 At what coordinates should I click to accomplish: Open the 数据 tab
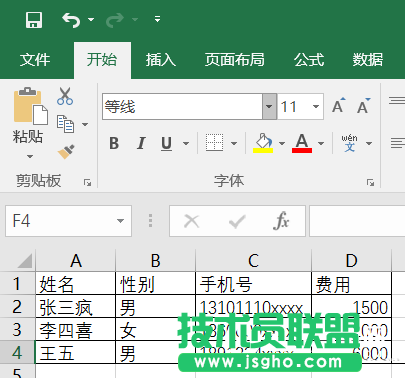tap(368, 60)
